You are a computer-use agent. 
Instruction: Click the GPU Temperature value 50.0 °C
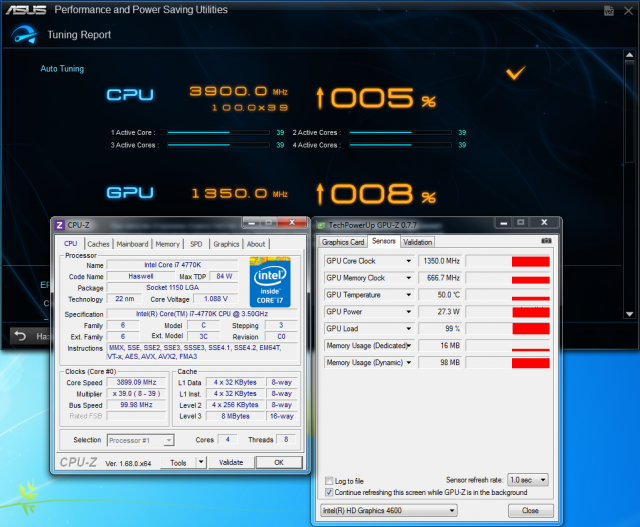(440, 295)
